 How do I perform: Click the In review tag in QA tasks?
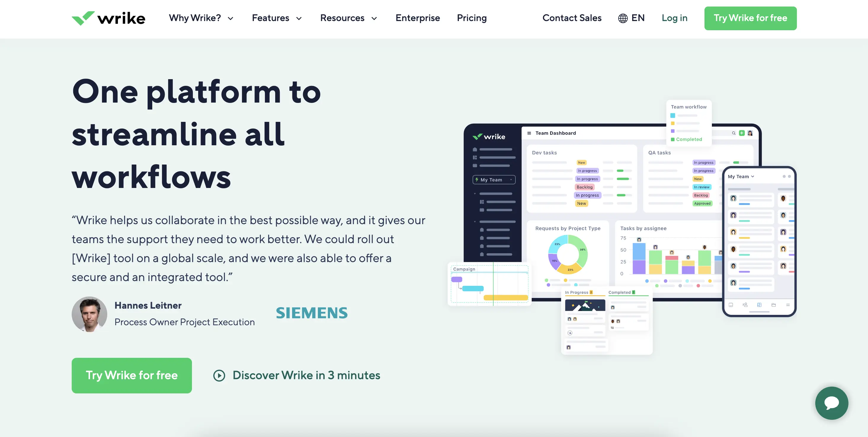pos(702,187)
